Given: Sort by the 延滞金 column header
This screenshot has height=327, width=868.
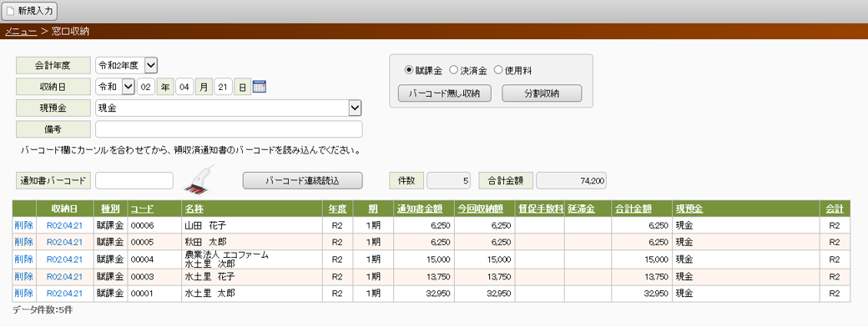Looking at the screenshot, I should (x=581, y=209).
